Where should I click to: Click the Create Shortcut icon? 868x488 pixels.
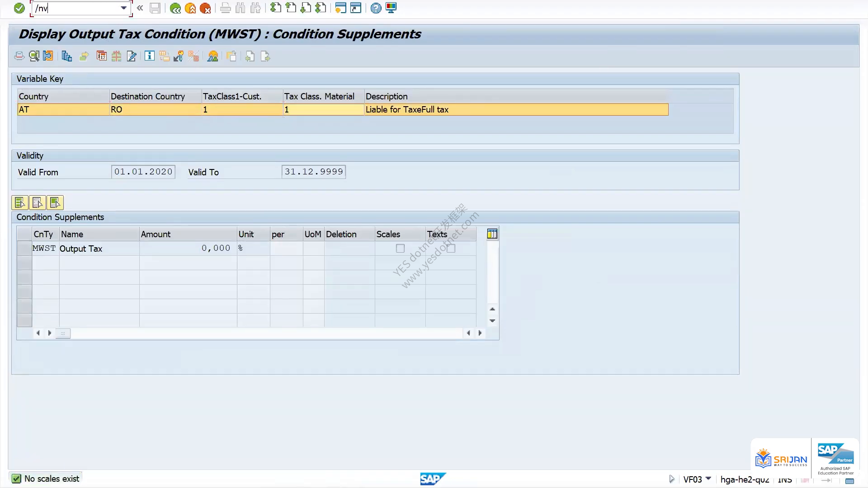click(356, 8)
